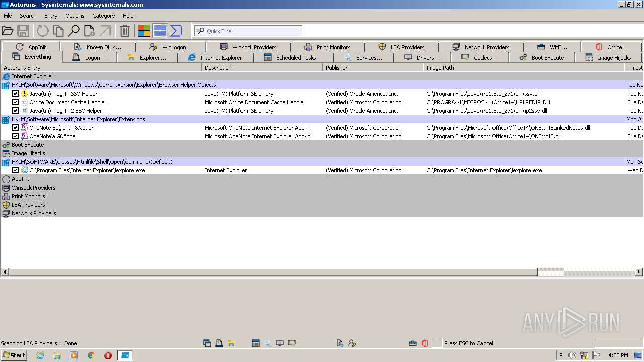Click the Delete trash can icon
Screen dimensions: 644x362
(x=125, y=31)
